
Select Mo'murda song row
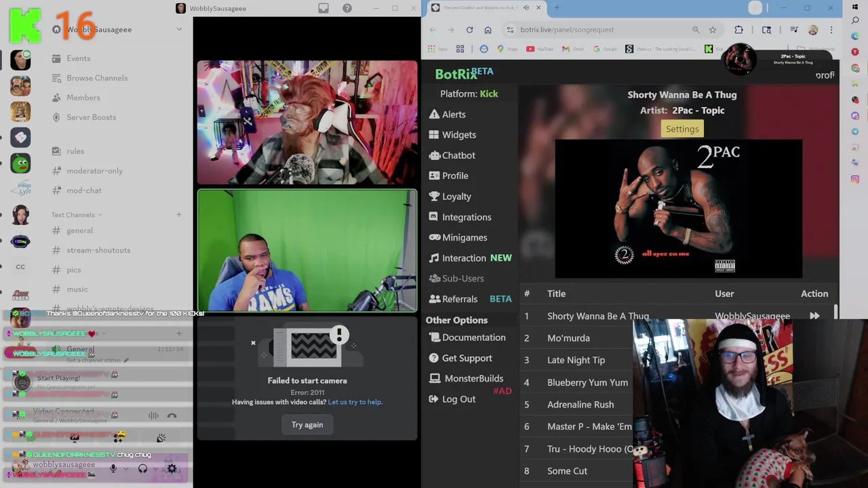point(576,338)
